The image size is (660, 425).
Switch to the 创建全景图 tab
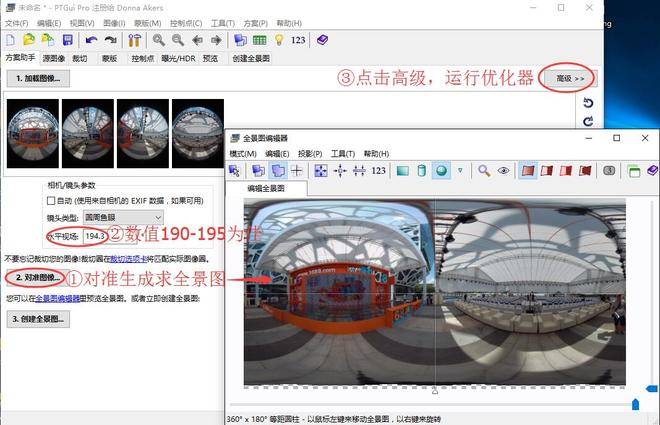(x=251, y=58)
